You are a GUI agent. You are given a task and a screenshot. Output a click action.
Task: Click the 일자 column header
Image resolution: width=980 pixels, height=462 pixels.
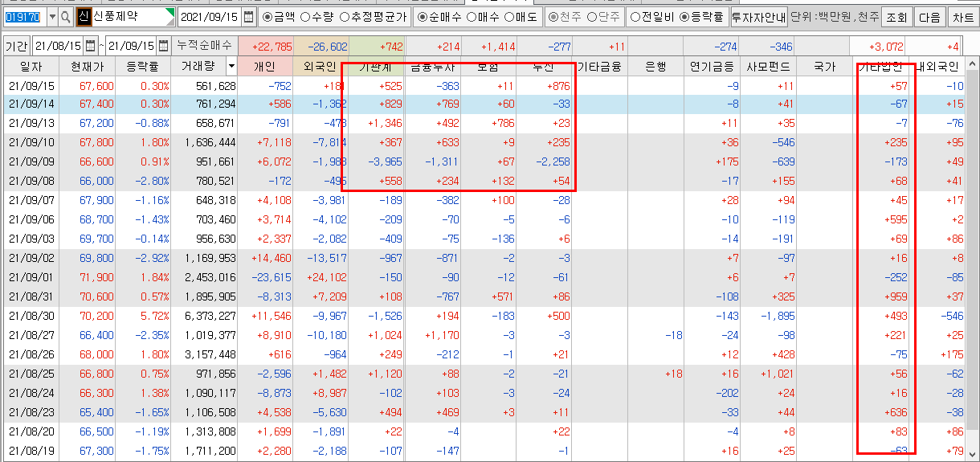(x=31, y=67)
